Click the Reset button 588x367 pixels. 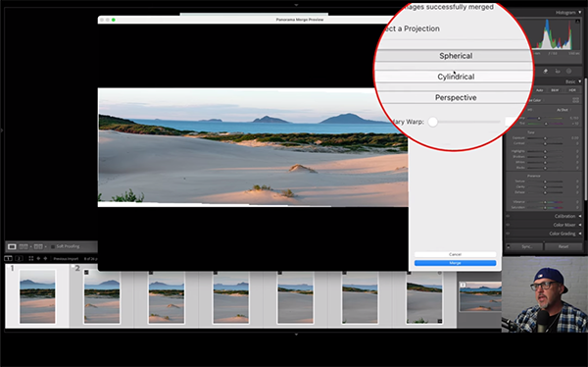click(x=563, y=246)
